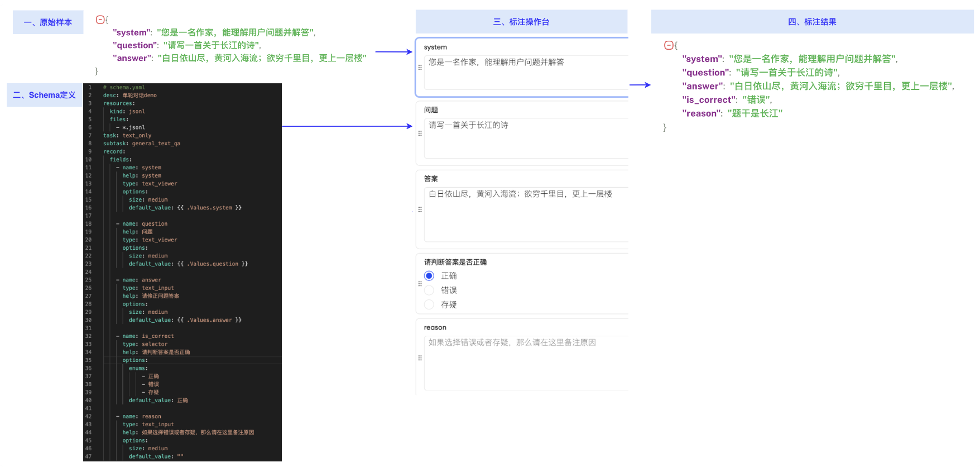Click the "subtask: general_text_qa" line

click(142, 144)
